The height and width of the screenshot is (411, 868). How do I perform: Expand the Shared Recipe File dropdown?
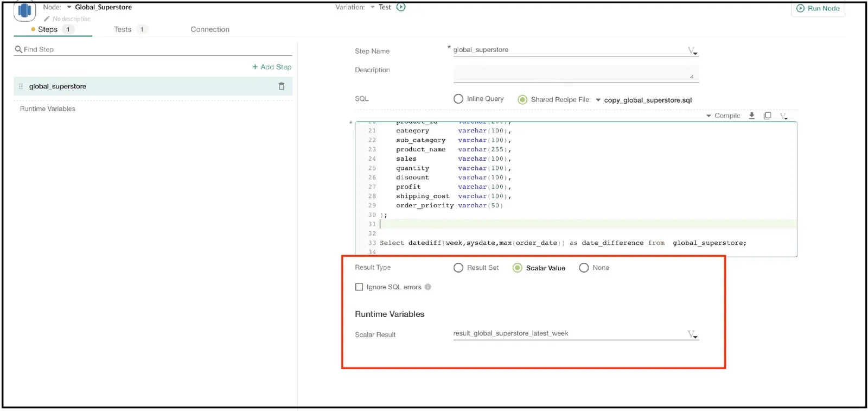(598, 100)
